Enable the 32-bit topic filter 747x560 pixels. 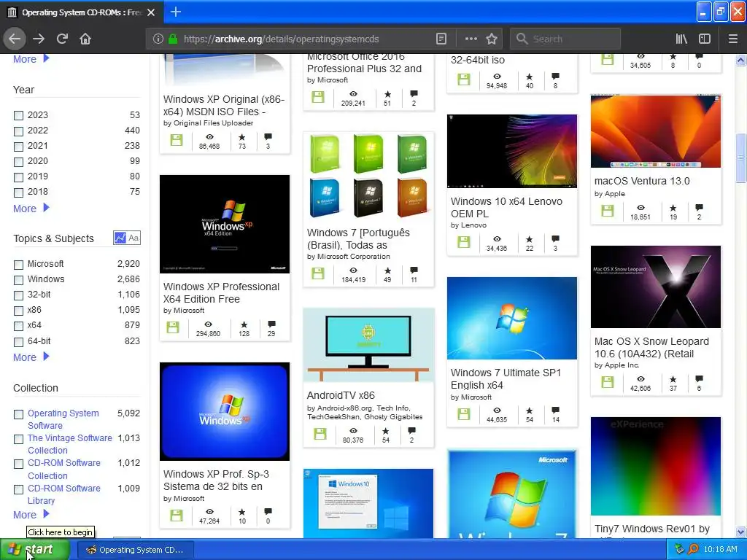click(18, 295)
